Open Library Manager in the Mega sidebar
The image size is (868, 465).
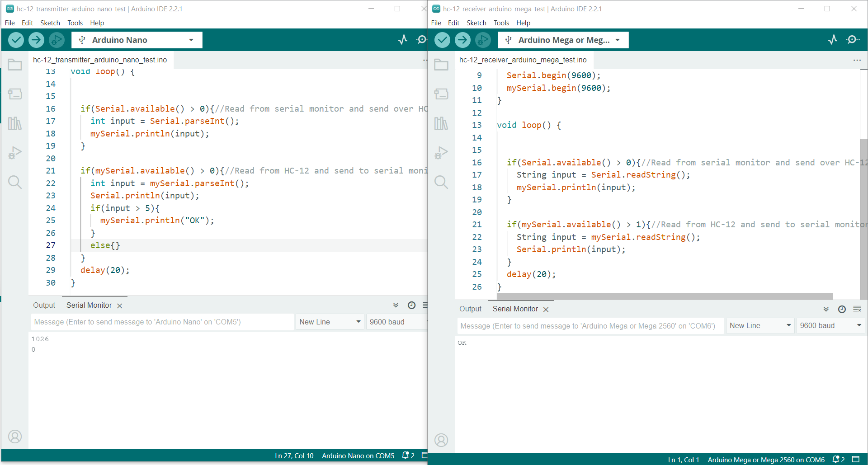(441, 123)
